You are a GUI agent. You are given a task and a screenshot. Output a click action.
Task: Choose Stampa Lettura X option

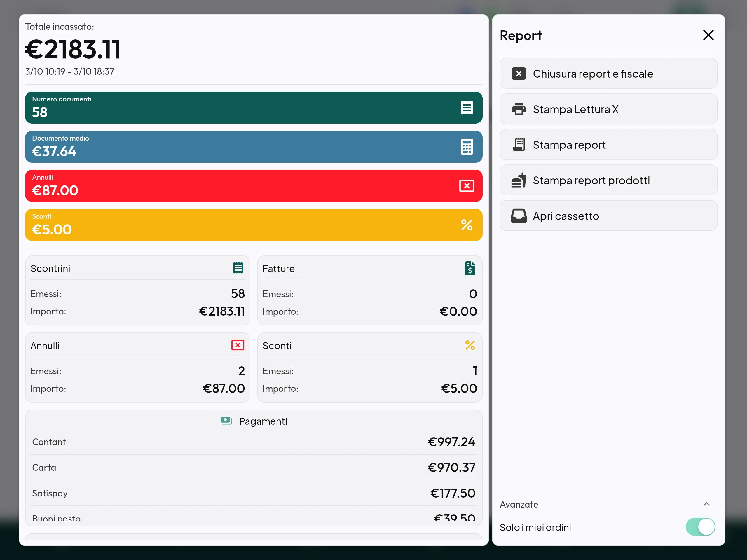tap(608, 109)
